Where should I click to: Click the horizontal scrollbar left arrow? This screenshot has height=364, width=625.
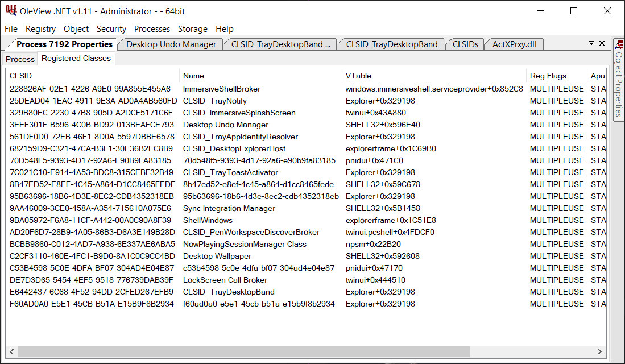click(x=12, y=351)
